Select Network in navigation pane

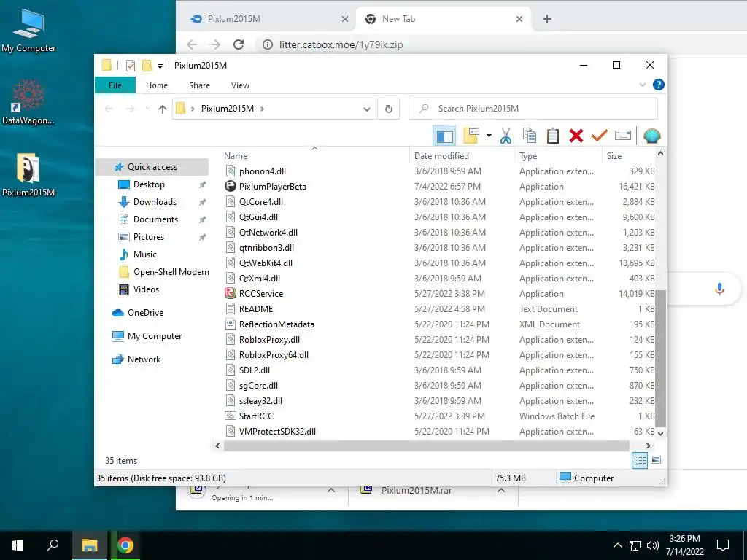[x=144, y=359]
